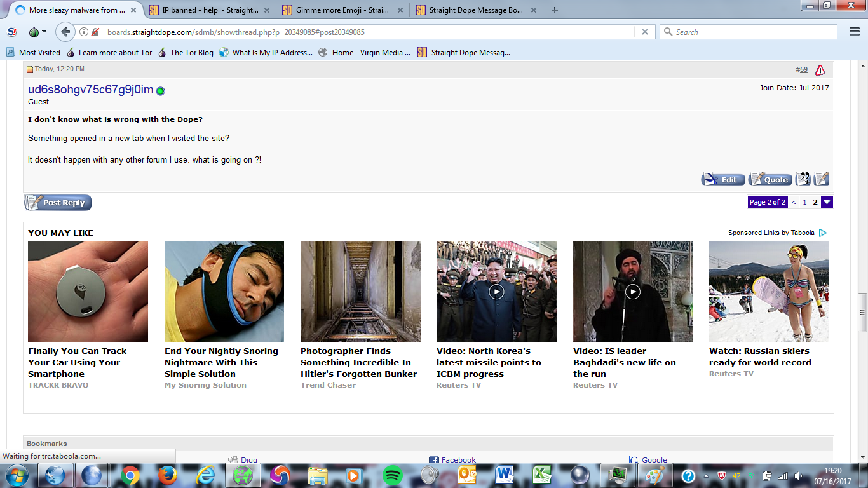Mute audio via the tray speaker icon

[x=798, y=475]
